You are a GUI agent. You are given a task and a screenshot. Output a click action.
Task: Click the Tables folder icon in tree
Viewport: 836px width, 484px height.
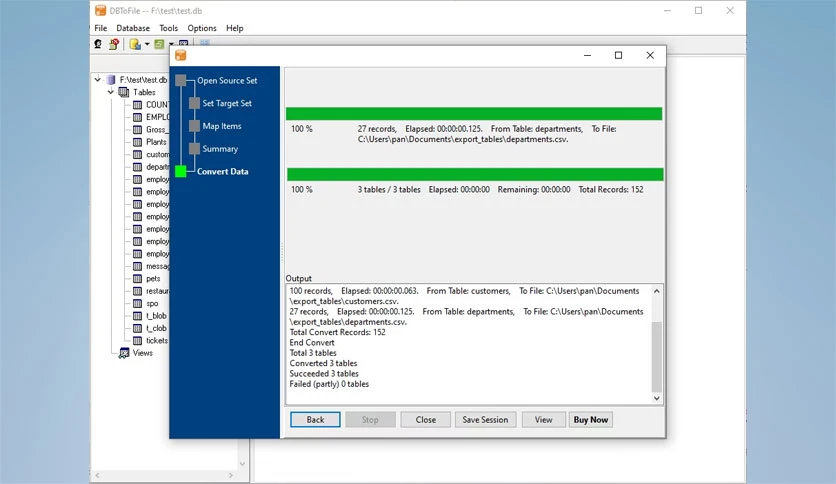pos(124,92)
